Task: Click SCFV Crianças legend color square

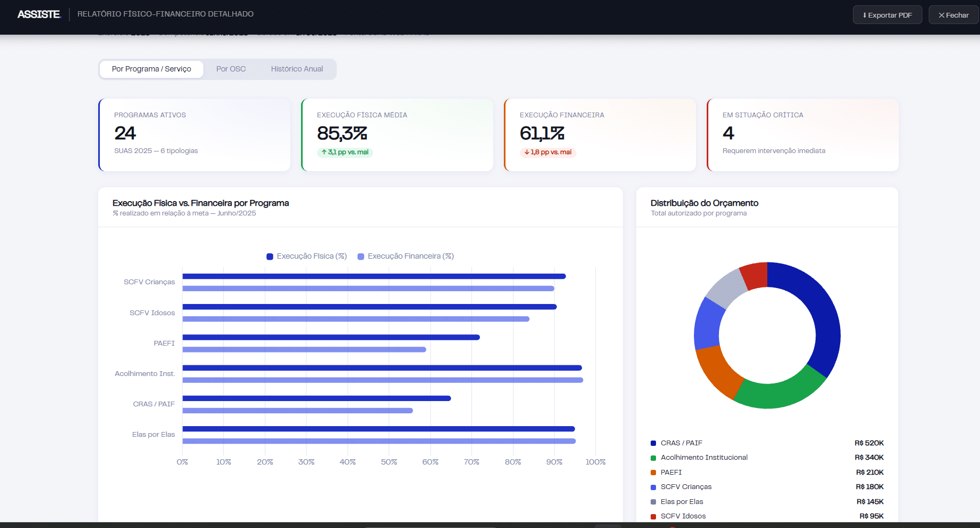Action: (x=653, y=487)
